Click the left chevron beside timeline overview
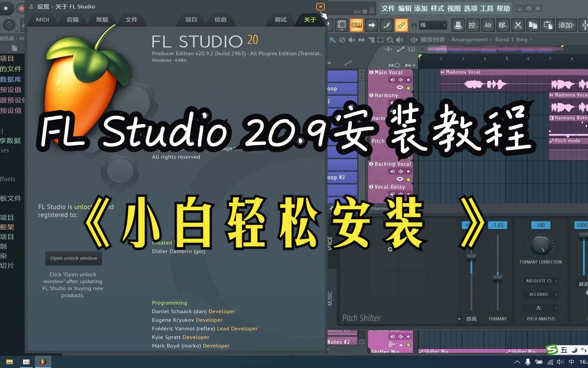588x368 pixels. (422, 49)
